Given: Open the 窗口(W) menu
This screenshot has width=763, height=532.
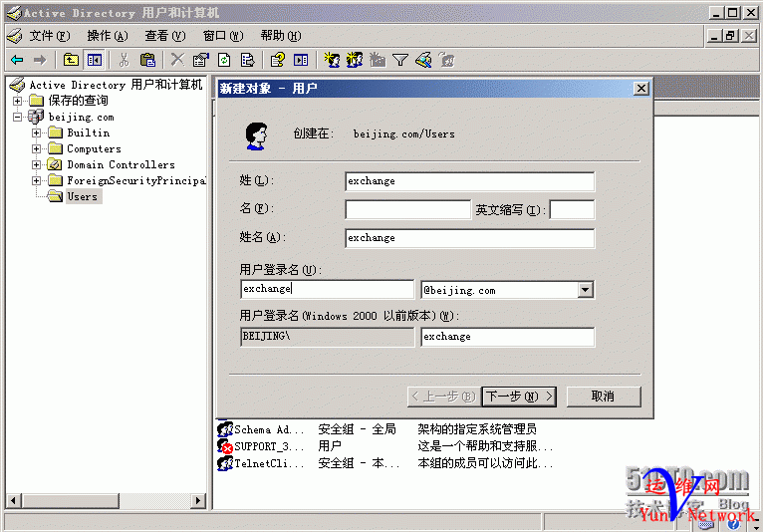Looking at the screenshot, I should point(223,36).
